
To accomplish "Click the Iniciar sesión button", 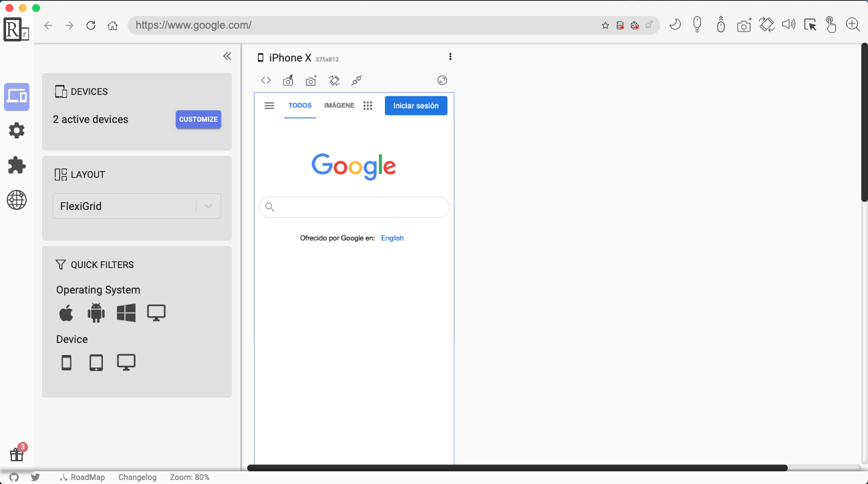I will pyautogui.click(x=416, y=106).
